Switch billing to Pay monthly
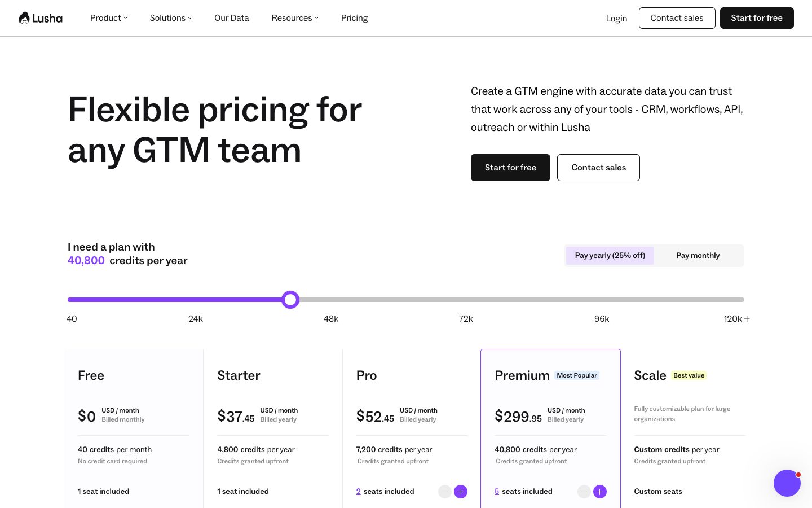The image size is (812, 508). [x=698, y=256]
